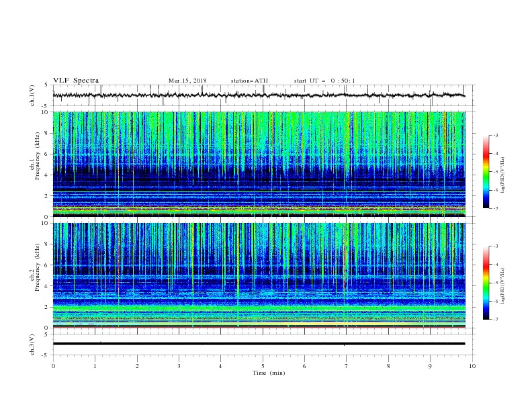This screenshot has height=411, width=532.
Task: Select the "Time (min)" axis title
Action: (269, 373)
